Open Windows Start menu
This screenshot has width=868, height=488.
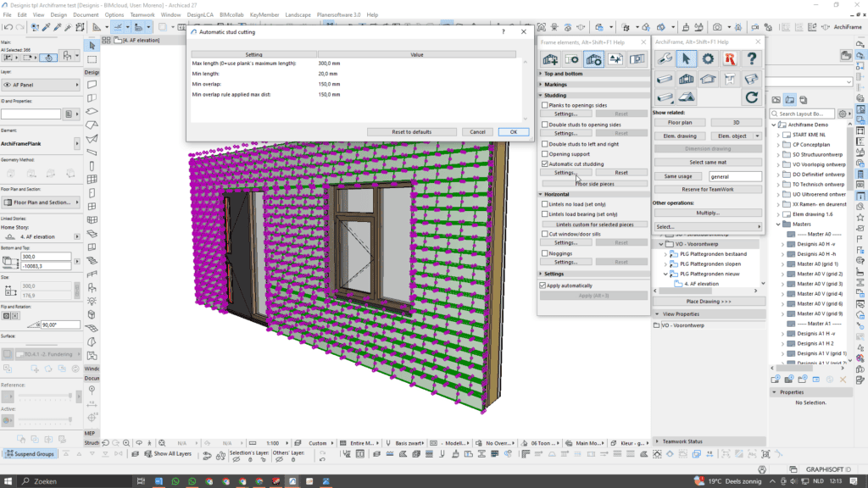(x=8, y=481)
